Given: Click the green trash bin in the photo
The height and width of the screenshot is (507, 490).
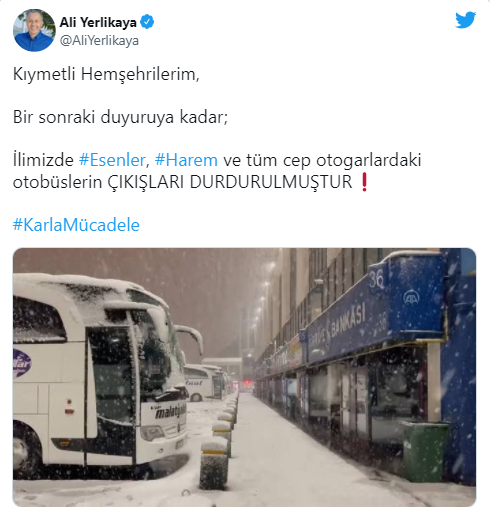Looking at the screenshot, I should [x=425, y=451].
